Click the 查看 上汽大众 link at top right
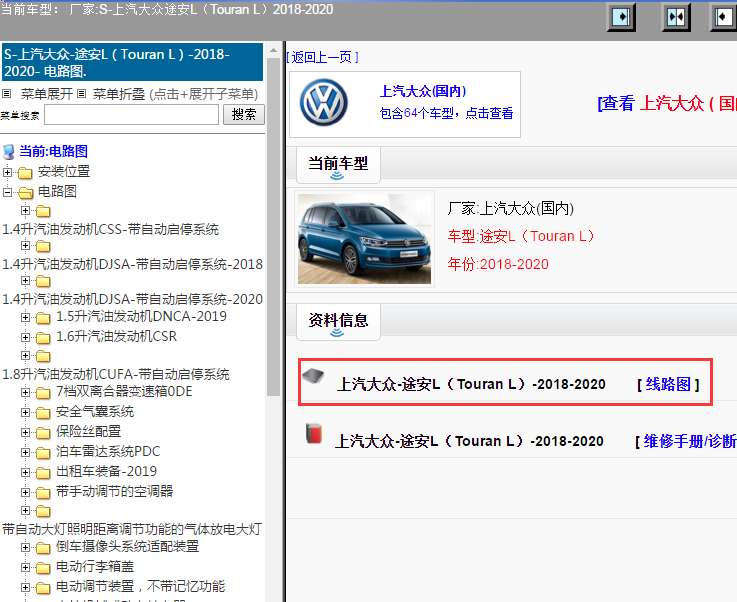 (667, 103)
